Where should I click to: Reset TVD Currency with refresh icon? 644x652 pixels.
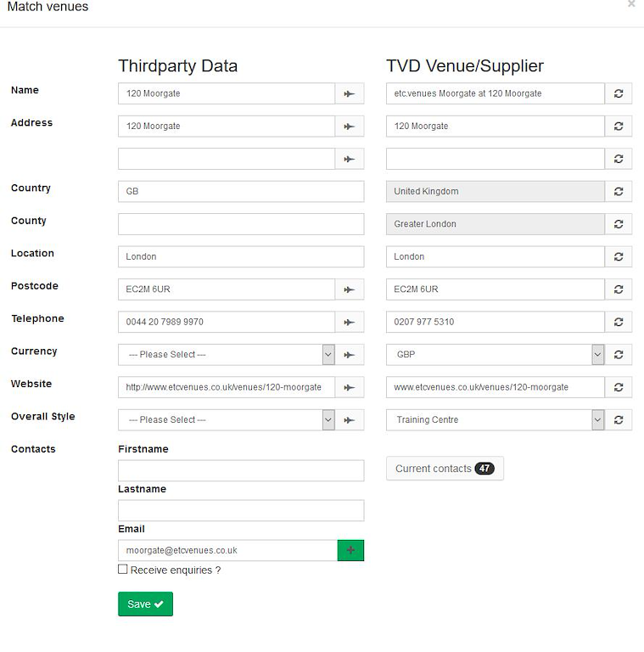pos(619,355)
